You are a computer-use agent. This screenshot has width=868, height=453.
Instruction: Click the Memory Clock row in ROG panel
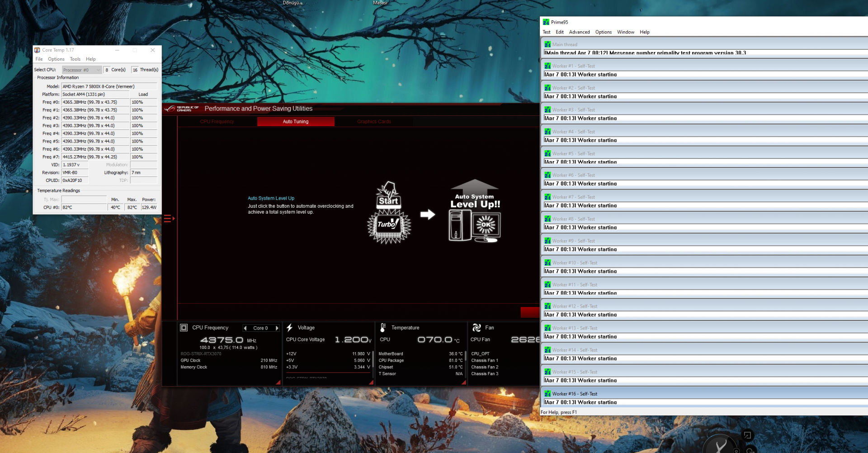229,367
